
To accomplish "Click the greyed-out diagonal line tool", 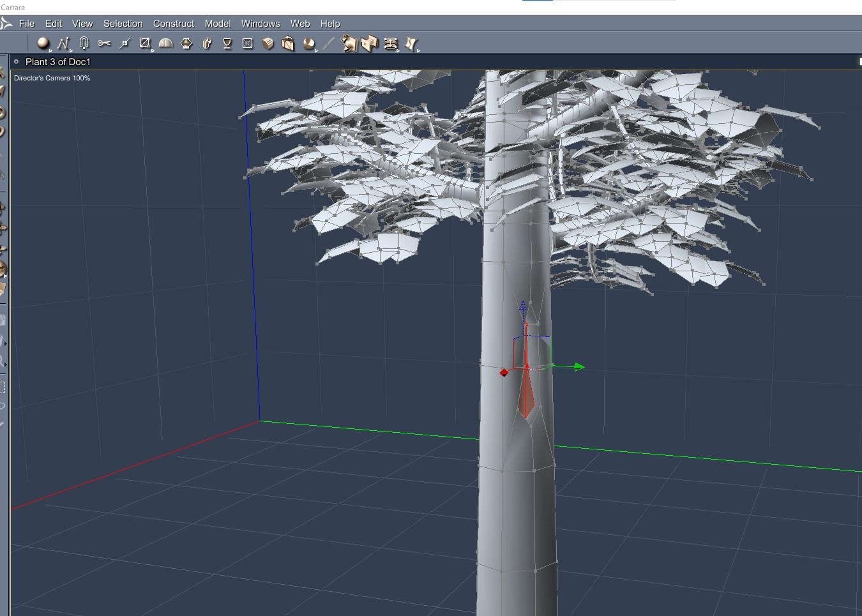I will pyautogui.click(x=329, y=43).
